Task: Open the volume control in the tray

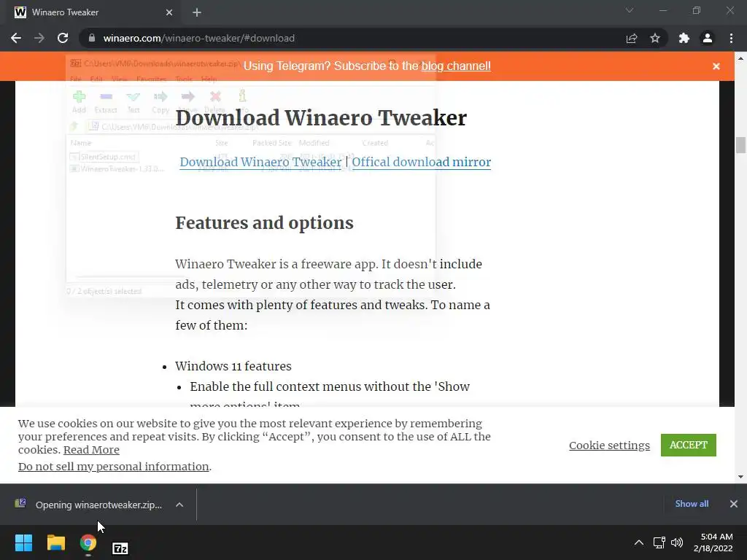Action: [677, 542]
